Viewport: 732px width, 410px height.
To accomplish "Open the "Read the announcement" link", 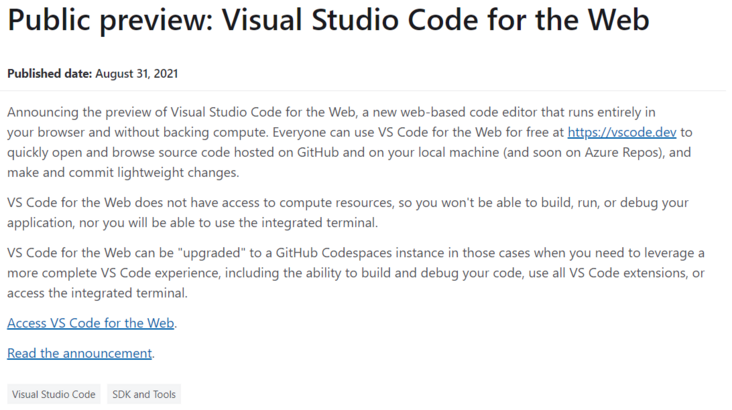I will (x=79, y=353).
